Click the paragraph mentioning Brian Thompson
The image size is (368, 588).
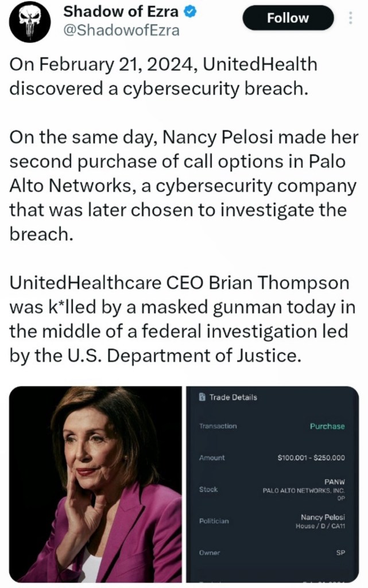tap(182, 319)
